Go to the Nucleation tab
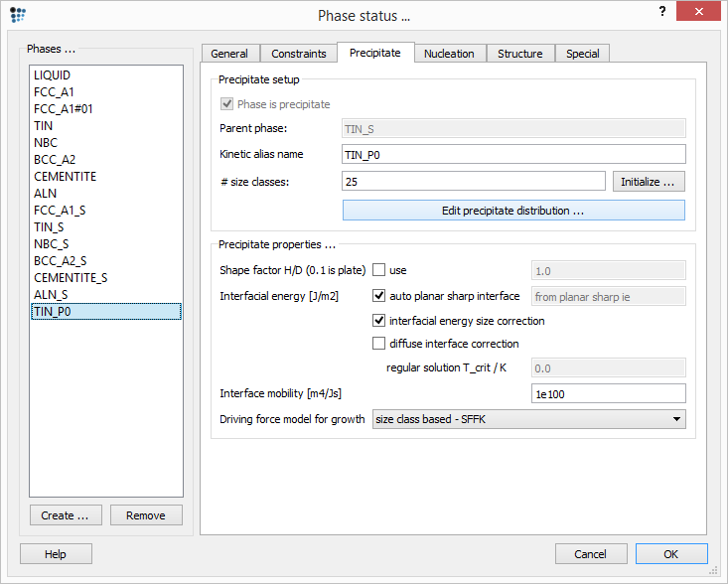Viewport: 728px width, 584px height. (449, 54)
